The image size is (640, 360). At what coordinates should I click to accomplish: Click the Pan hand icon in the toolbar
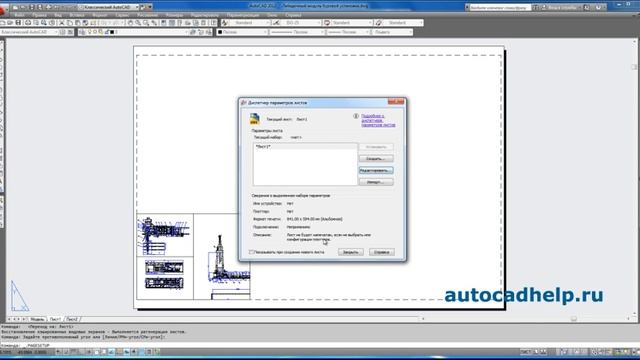pos(130,23)
